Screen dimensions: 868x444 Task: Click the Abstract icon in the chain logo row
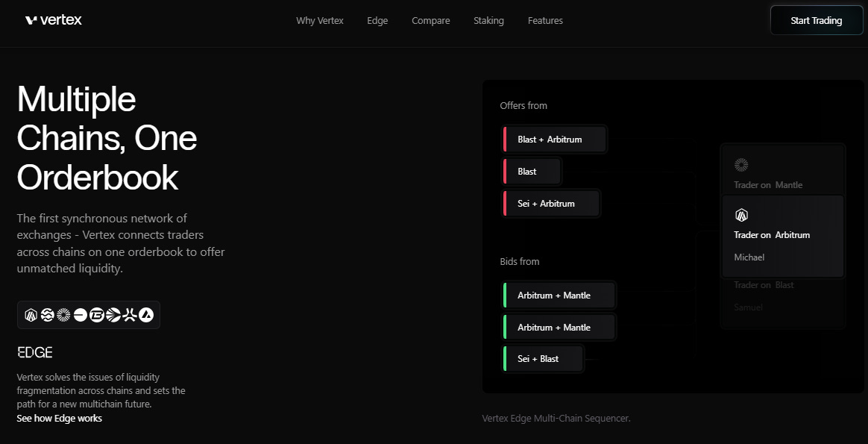pyautogui.click(x=130, y=315)
